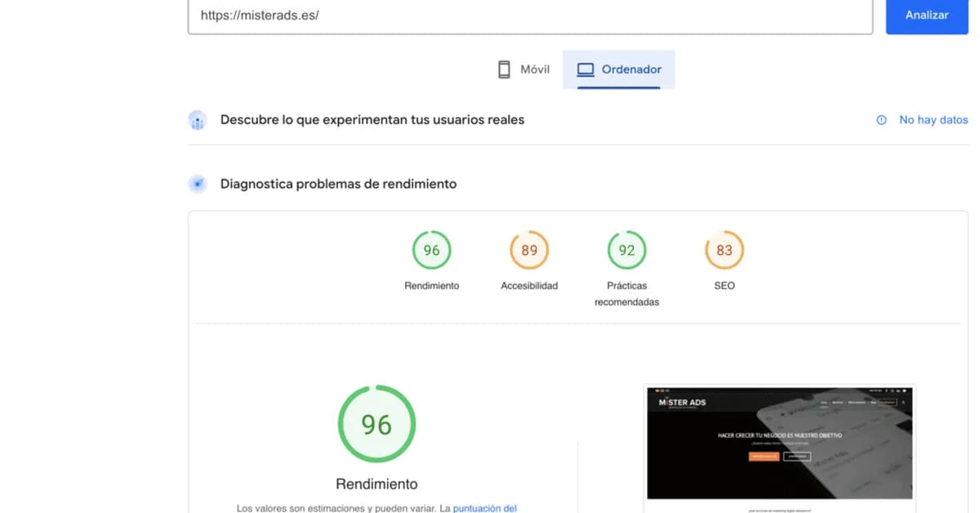The image size is (980, 513).
Task: Open the No hay datos link
Action: coord(933,120)
